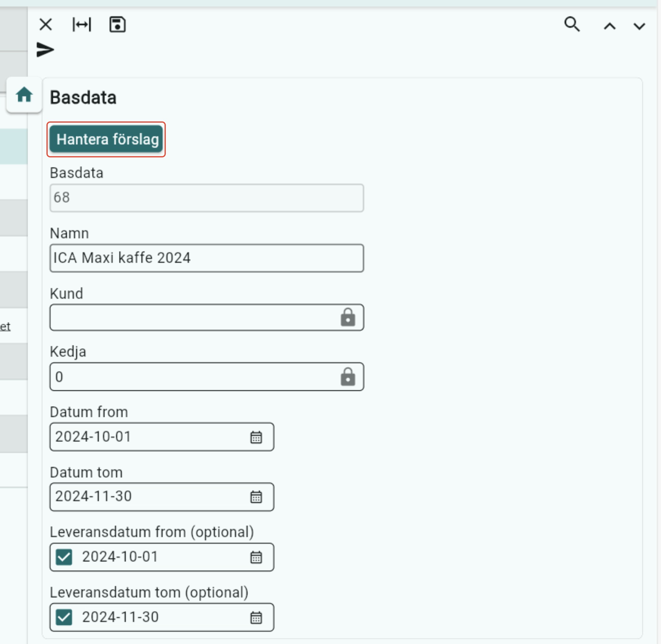661x644 pixels.
Task: Click the Datum tom date field 2024-11-30
Action: [x=149, y=497]
